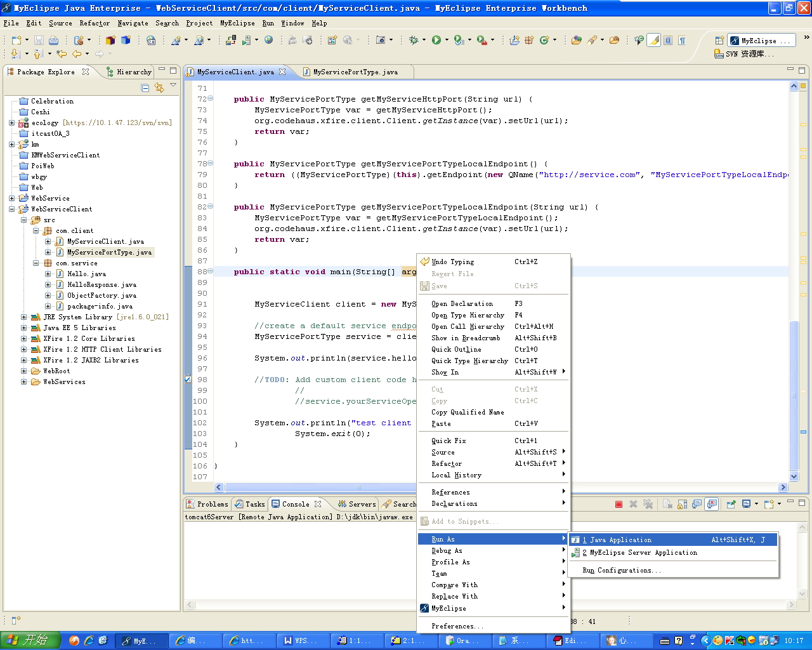Click the Back navigation arrow icon

77,54
